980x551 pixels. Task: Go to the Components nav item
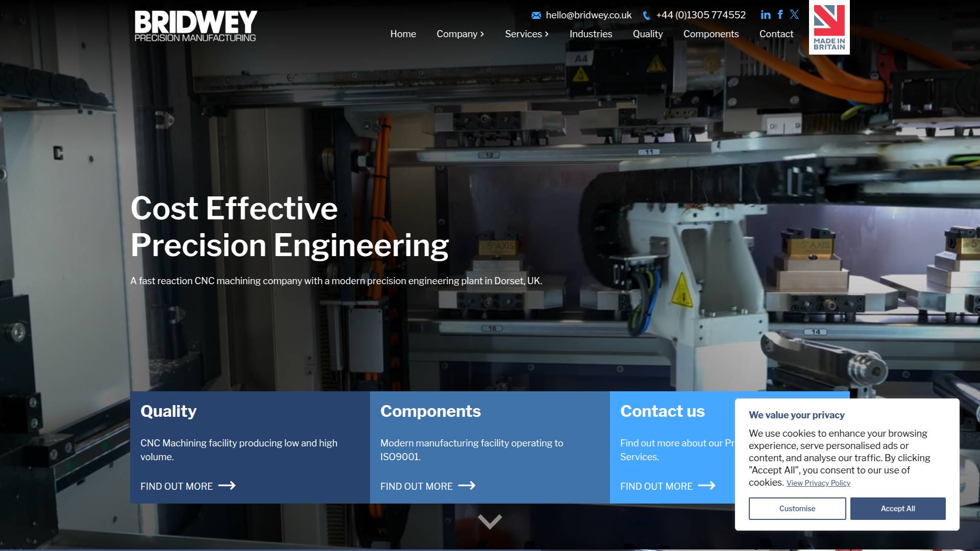point(710,34)
